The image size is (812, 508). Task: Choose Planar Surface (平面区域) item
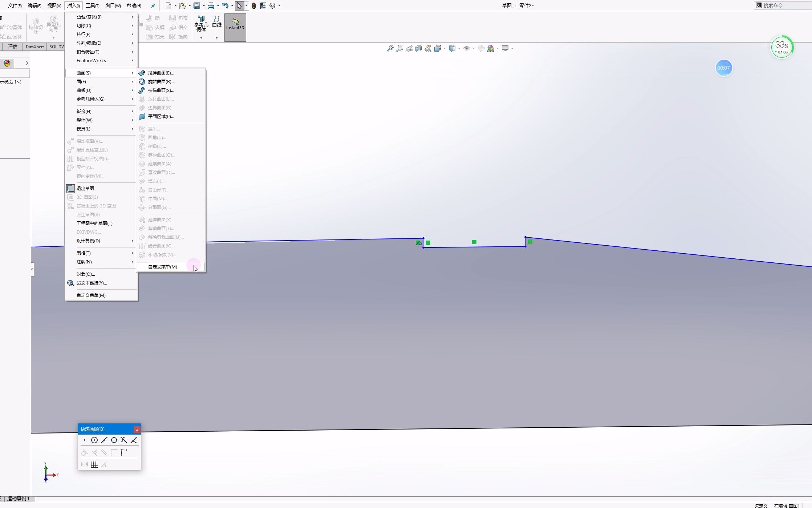(x=161, y=117)
